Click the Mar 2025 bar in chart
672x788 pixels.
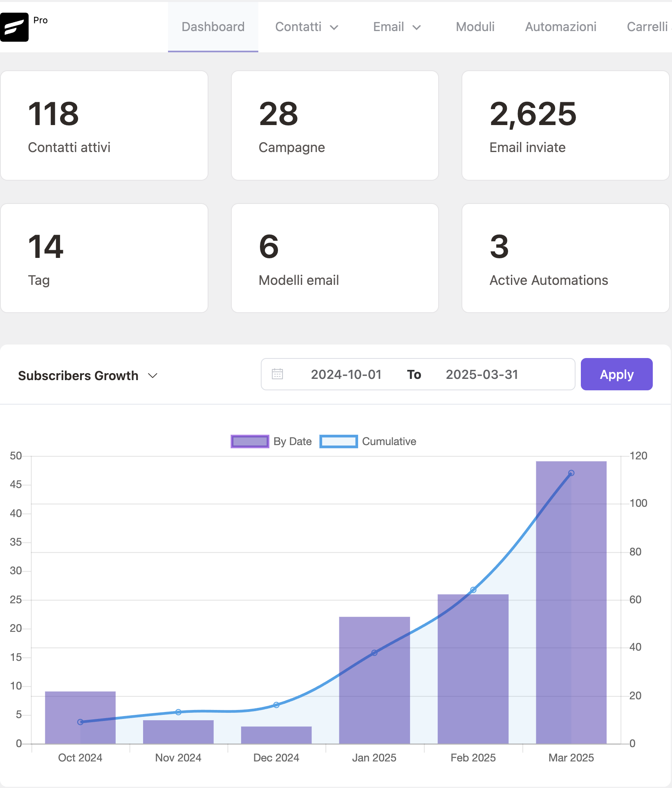[x=571, y=613]
